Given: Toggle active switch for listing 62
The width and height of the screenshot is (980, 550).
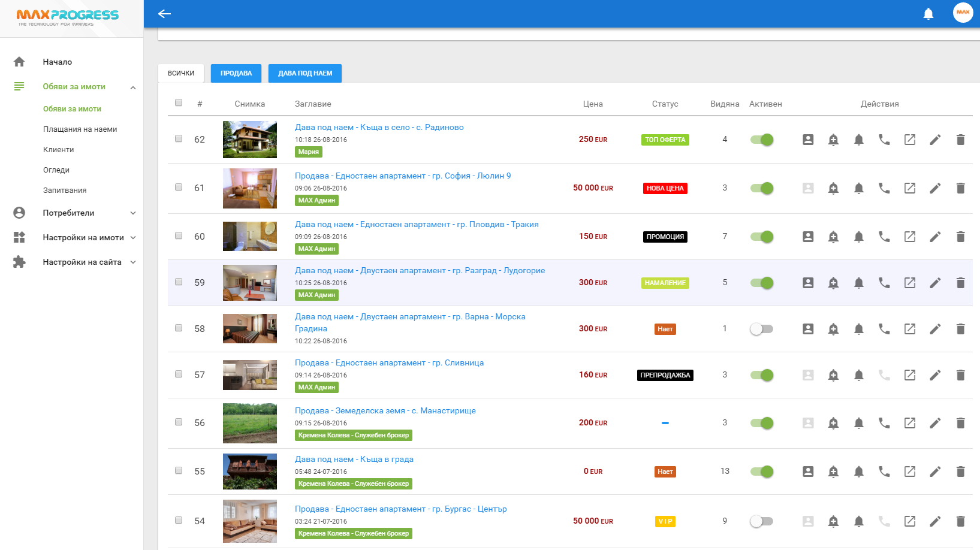Looking at the screenshot, I should coord(762,140).
